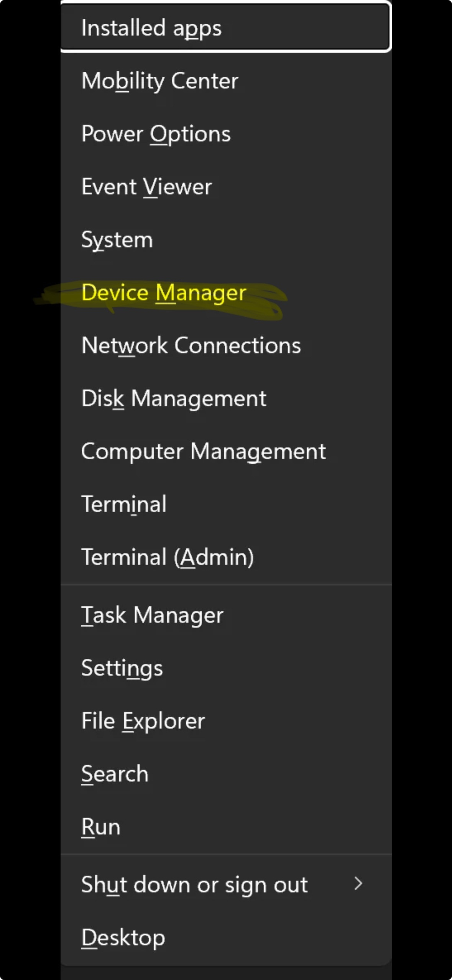
Task: Select Event Viewer in menu
Action: (146, 187)
